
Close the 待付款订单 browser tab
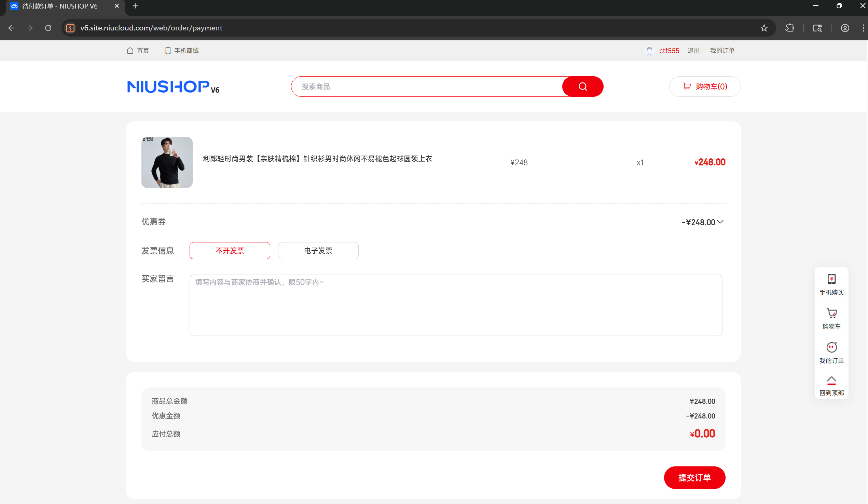click(117, 6)
